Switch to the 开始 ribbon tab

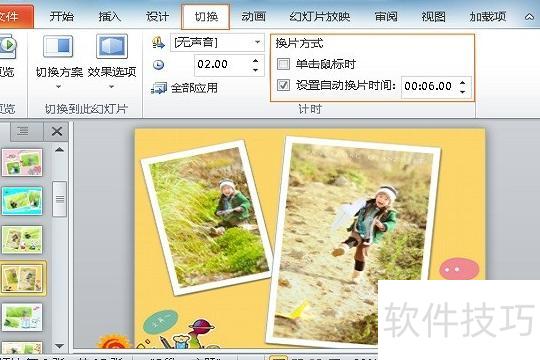[x=62, y=16]
